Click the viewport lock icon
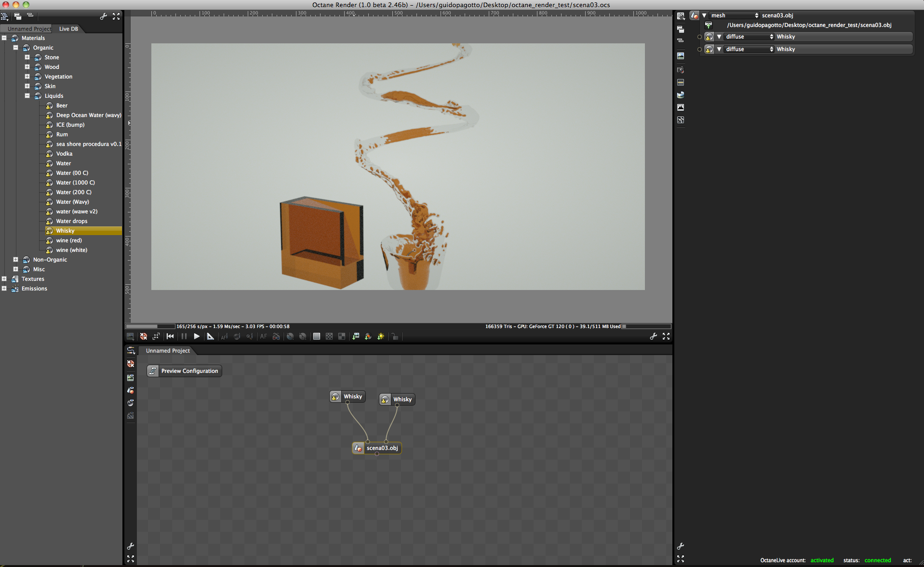924x567 pixels. pos(395,337)
